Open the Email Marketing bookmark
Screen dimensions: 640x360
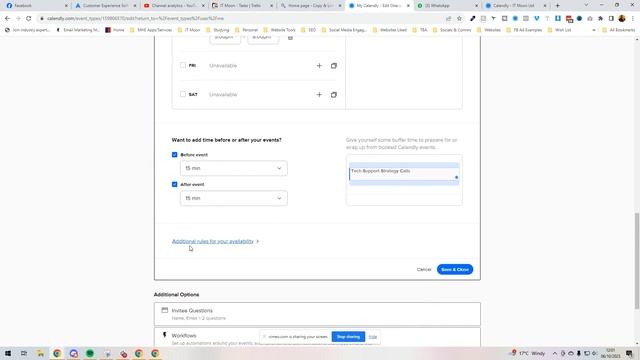point(78,30)
